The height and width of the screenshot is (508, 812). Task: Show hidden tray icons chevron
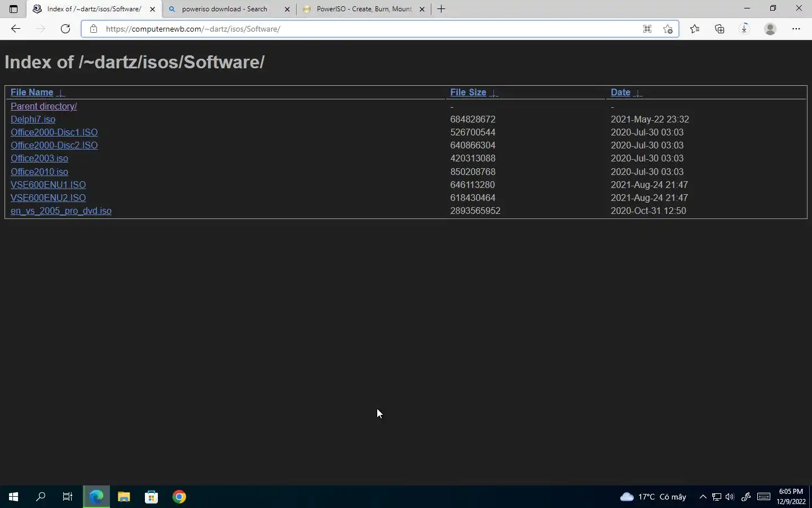[703, 497]
